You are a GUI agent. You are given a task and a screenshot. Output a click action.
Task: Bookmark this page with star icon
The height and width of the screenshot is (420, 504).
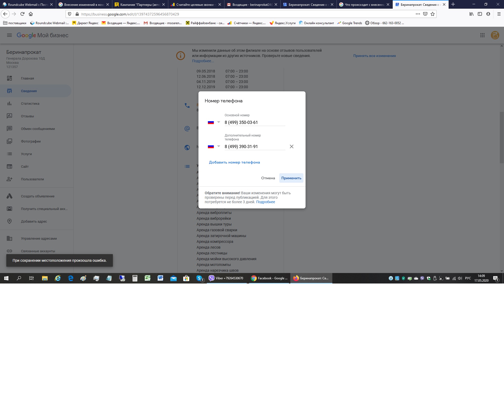pos(433,14)
